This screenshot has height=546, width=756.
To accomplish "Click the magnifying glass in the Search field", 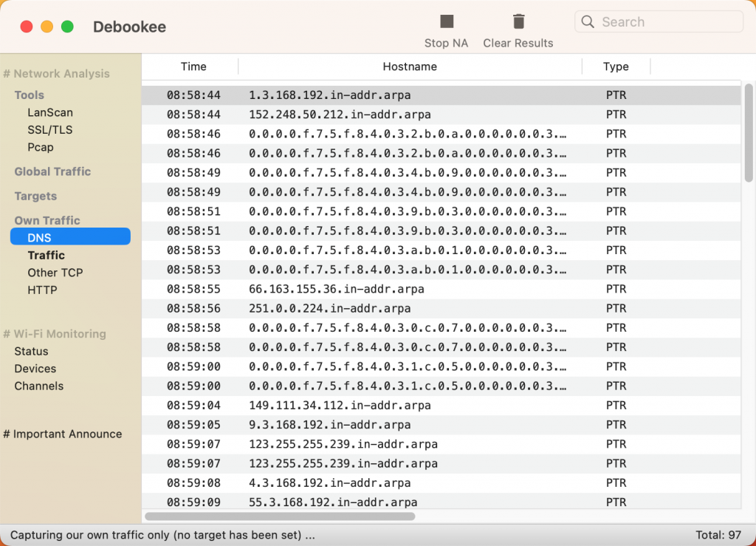I will pyautogui.click(x=588, y=22).
